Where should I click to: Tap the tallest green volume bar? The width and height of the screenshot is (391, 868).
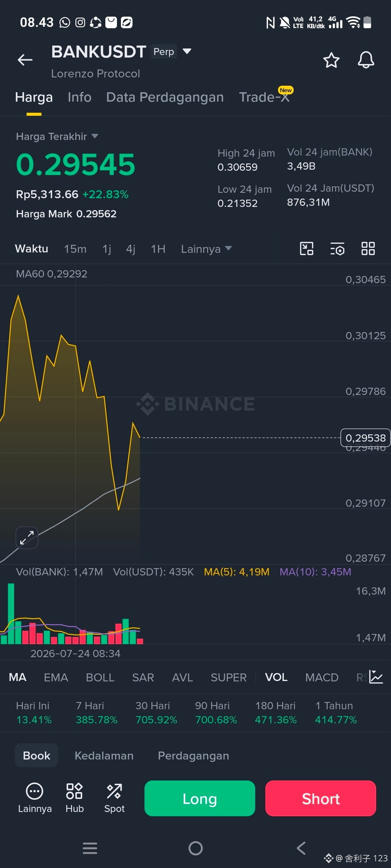(x=11, y=613)
